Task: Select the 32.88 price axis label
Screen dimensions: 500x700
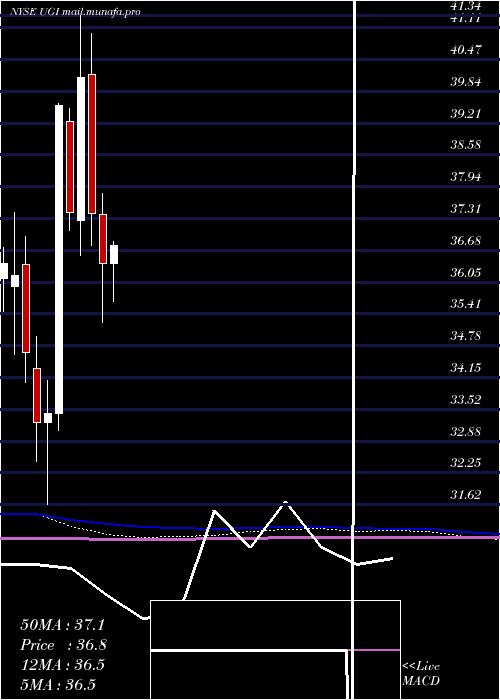Action: 467,432
